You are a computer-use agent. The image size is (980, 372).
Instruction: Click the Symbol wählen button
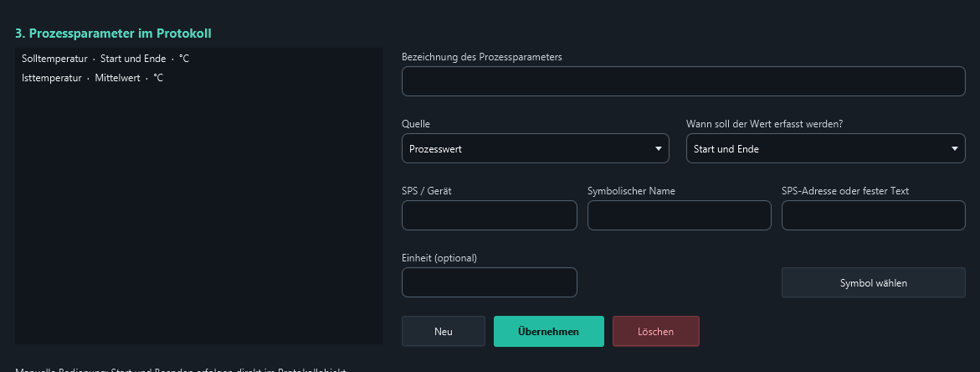(873, 282)
